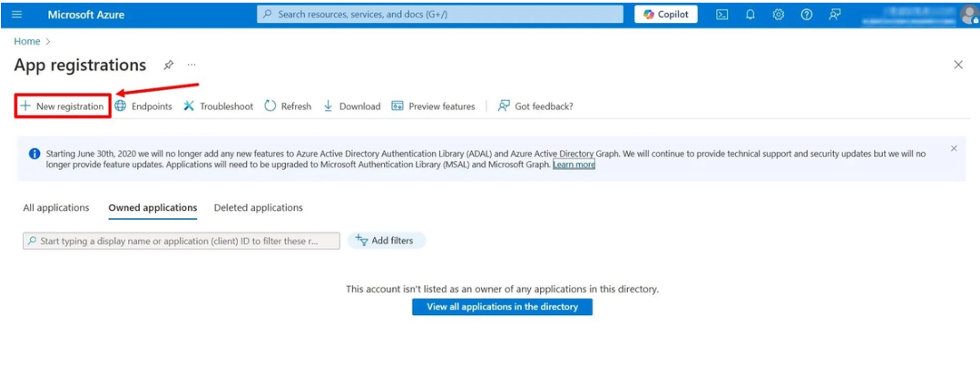The width and height of the screenshot is (980, 374).
Task: Click Got feedback? in the toolbar
Action: [535, 106]
